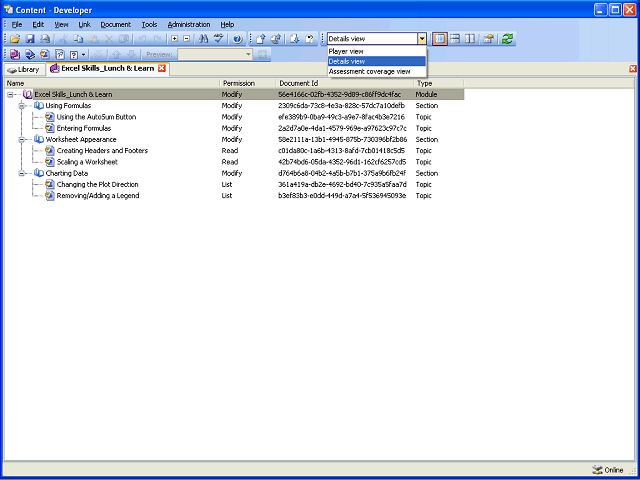
Task: Click the New Module purple book icon
Action: tap(15, 54)
